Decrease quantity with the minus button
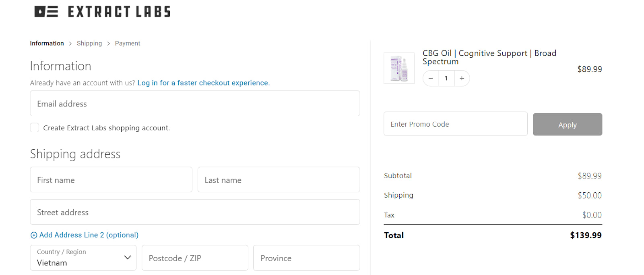The image size is (644, 275). click(x=431, y=78)
